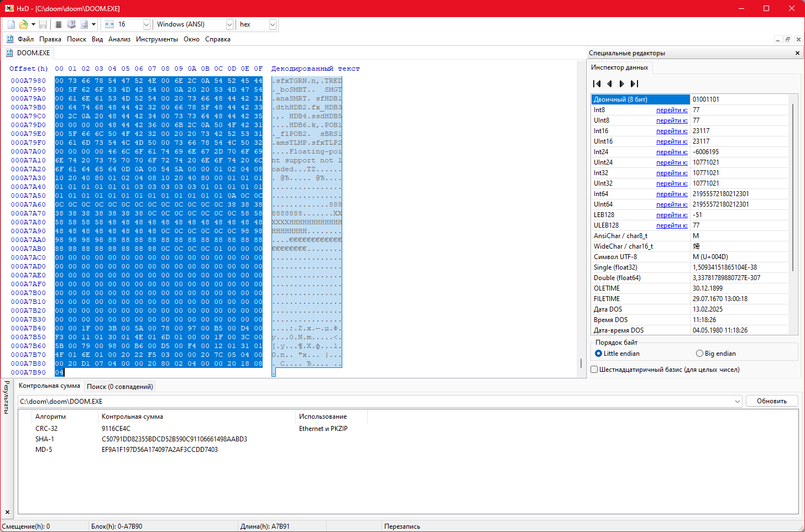805x532 pixels.
Task: Click HxD application icon in title bar
Action: (9, 8)
